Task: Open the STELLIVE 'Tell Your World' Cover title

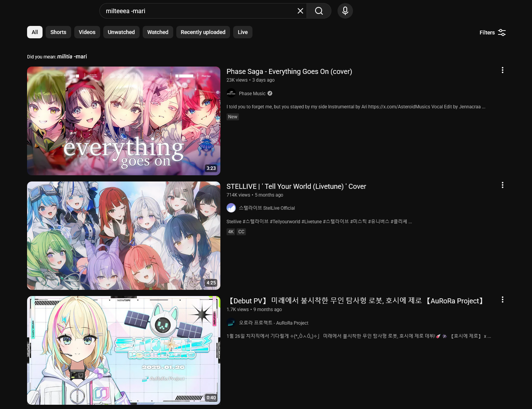Action: coord(296,187)
